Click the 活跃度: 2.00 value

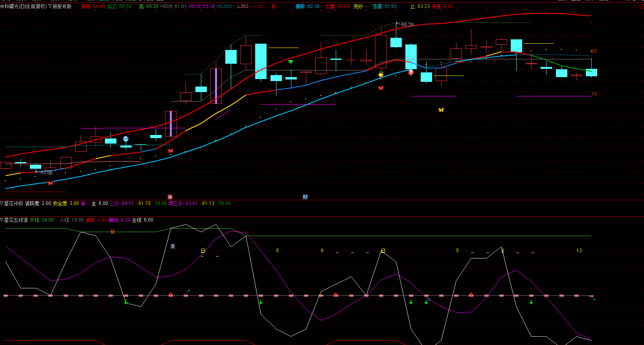(x=38, y=203)
